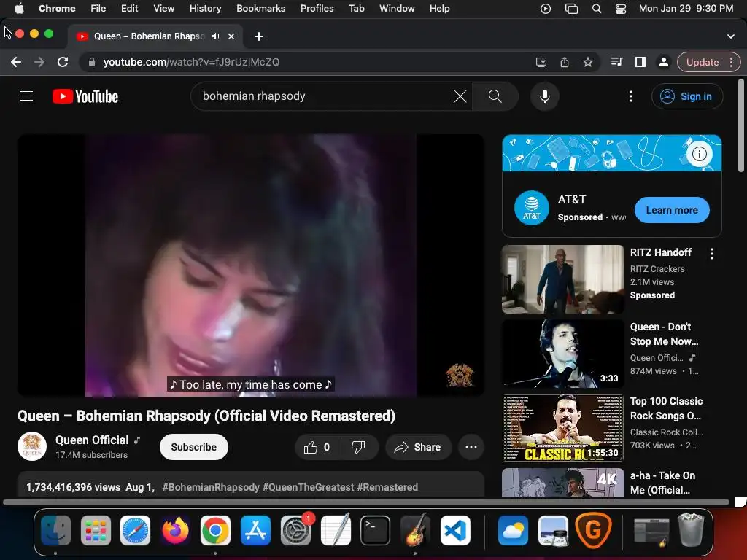Open YouTube settings three-dot menu
The image size is (747, 560).
(x=631, y=96)
